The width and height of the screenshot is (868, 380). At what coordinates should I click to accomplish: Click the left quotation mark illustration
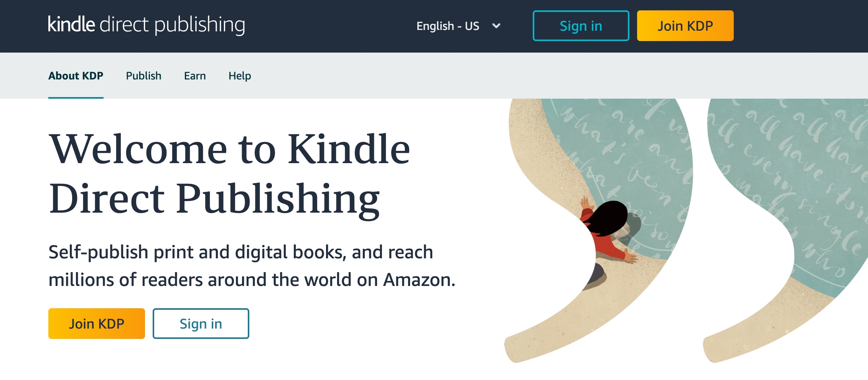tap(598, 230)
